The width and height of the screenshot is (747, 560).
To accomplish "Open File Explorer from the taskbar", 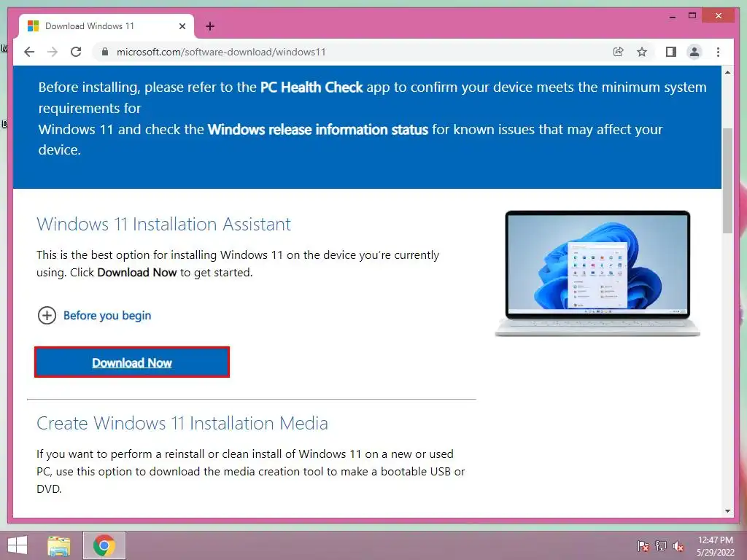I will [x=58, y=545].
